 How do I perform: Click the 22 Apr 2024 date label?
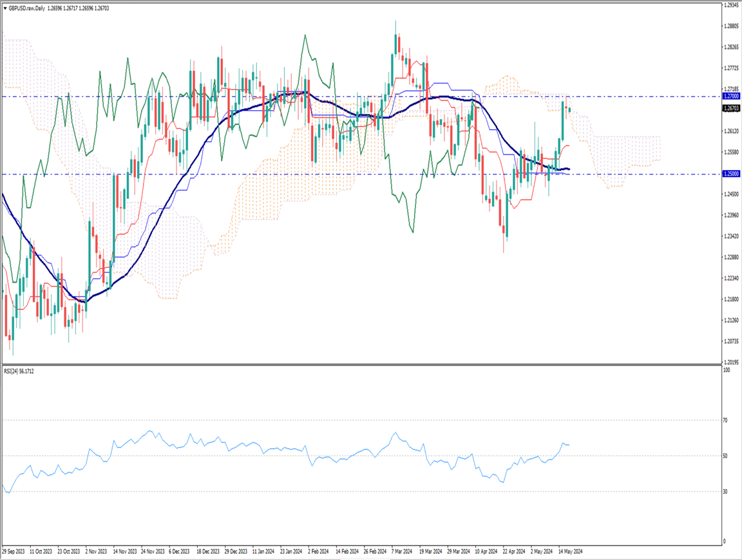[514, 552]
